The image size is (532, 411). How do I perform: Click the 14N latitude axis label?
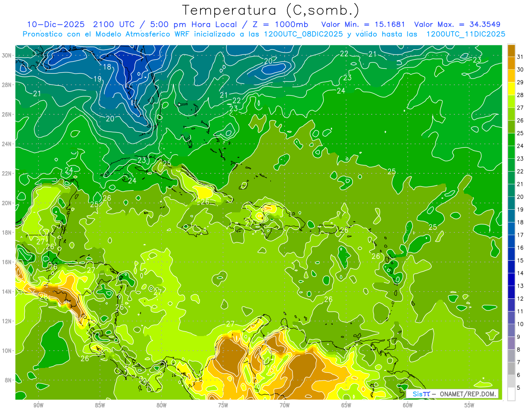[6, 292]
